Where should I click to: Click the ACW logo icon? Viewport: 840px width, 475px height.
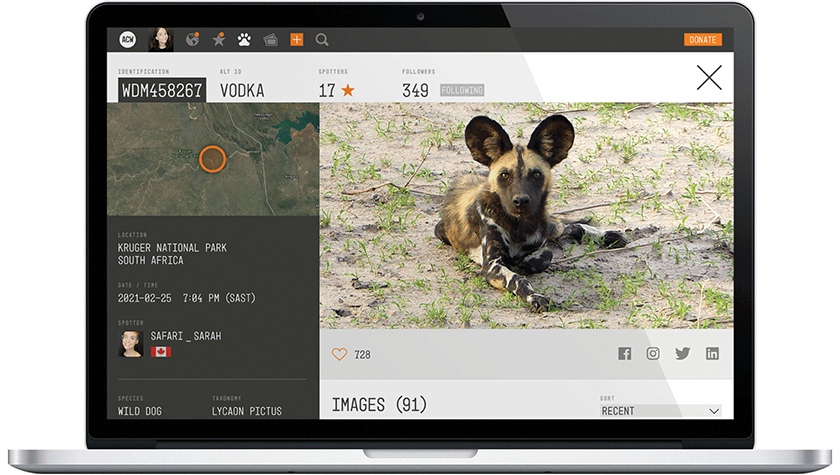[128, 39]
